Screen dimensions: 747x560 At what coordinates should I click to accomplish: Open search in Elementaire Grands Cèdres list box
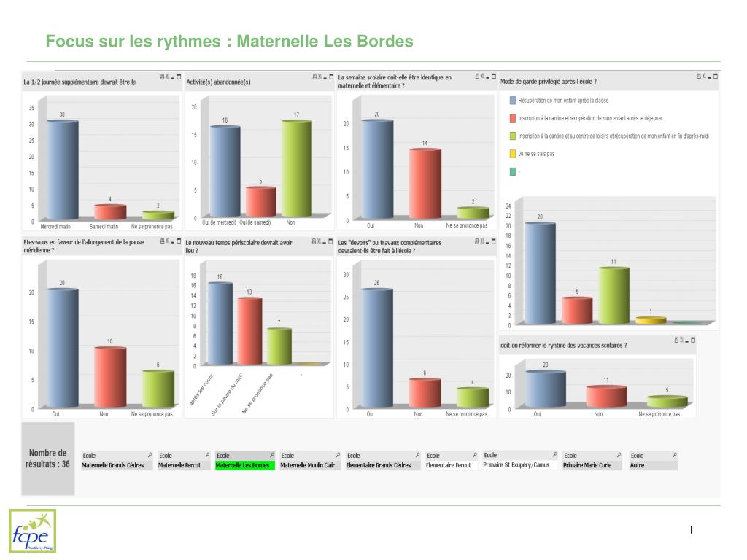[417, 455]
